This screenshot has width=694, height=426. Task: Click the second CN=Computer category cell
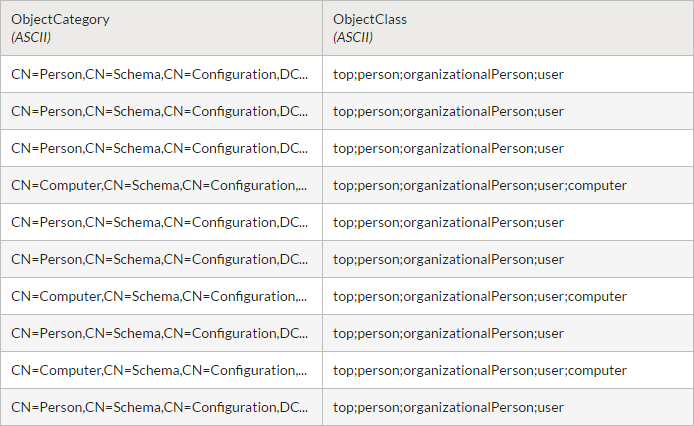point(160,296)
